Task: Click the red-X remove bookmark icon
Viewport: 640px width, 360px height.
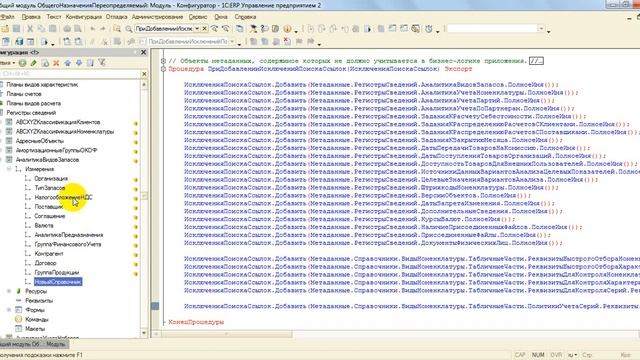Action: tap(287, 41)
